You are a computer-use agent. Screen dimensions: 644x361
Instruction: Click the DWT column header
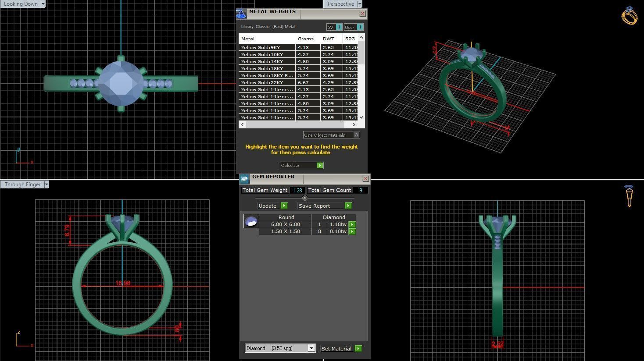(x=331, y=39)
